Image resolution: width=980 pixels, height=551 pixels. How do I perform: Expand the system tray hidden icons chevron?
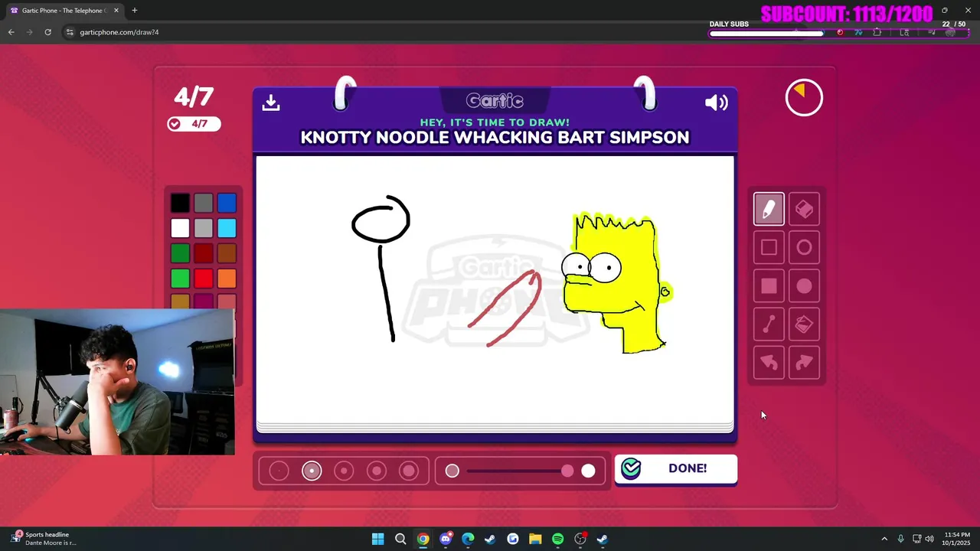click(x=884, y=539)
